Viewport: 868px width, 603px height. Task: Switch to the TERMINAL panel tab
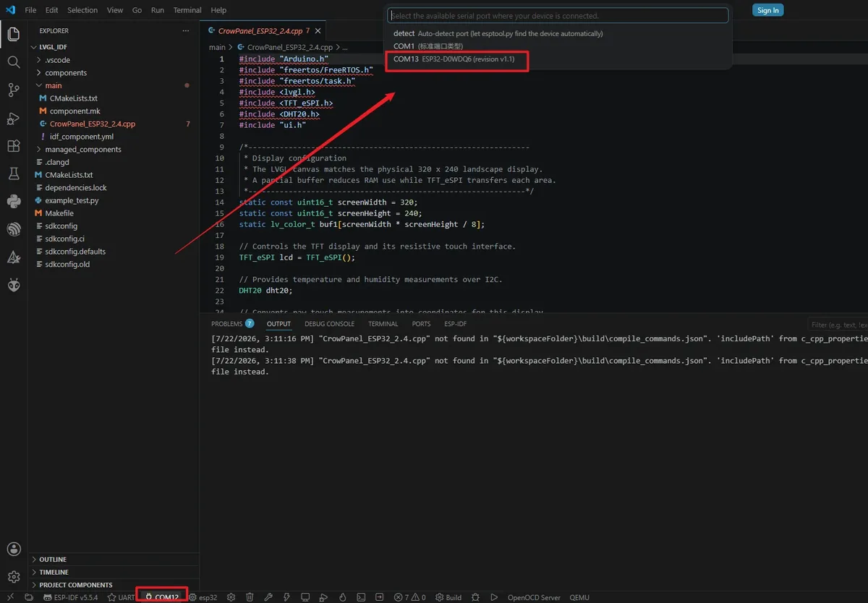tap(383, 324)
